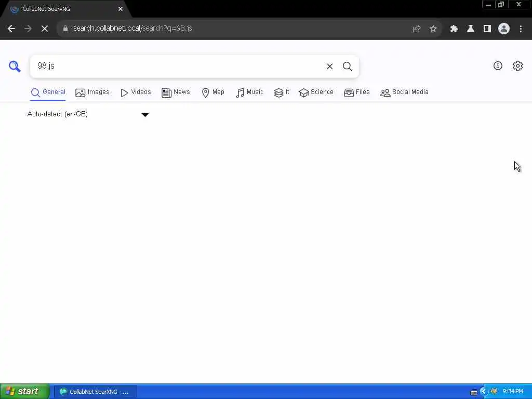532x399 pixels.
Task: Toggle the browser side panel
Action: 487,29
